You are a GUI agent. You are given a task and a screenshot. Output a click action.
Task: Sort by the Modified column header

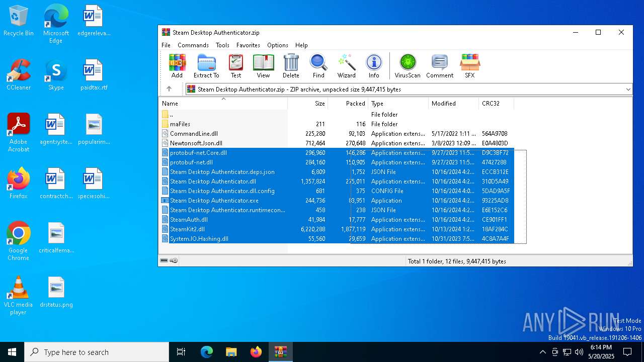pos(454,104)
